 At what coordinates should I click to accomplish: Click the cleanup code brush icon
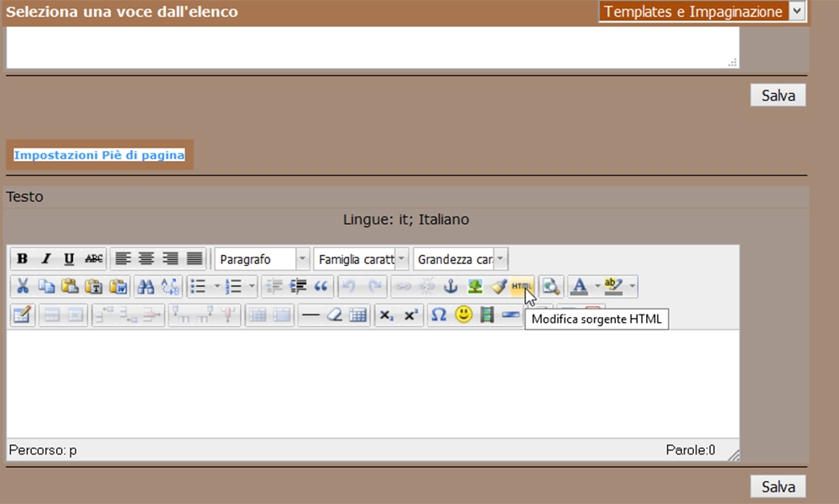498,286
